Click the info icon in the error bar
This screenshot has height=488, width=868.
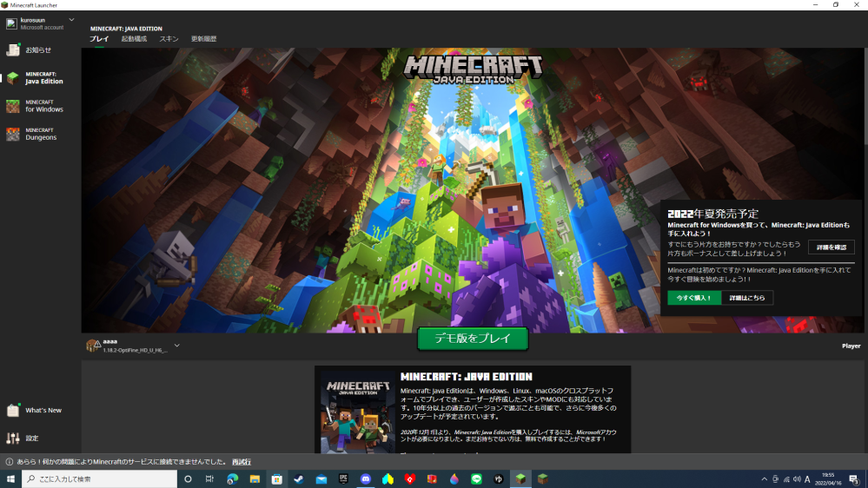pyautogui.click(x=10, y=461)
